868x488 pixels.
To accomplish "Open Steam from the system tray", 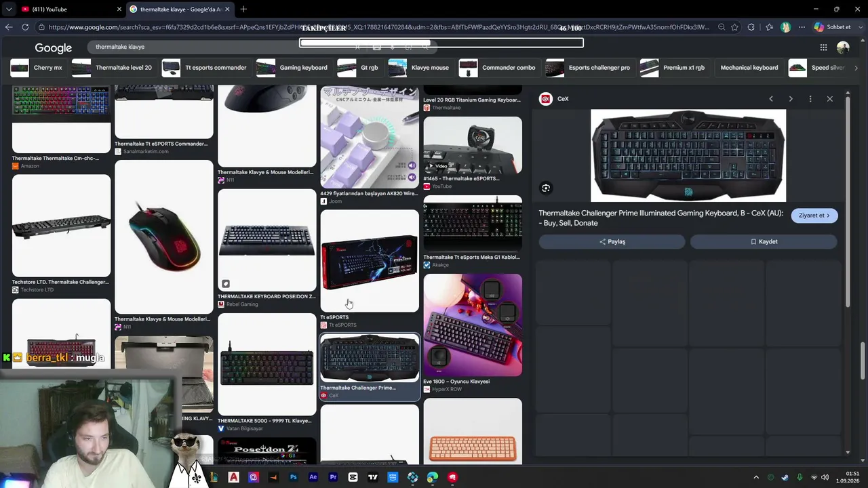I will [x=785, y=477].
